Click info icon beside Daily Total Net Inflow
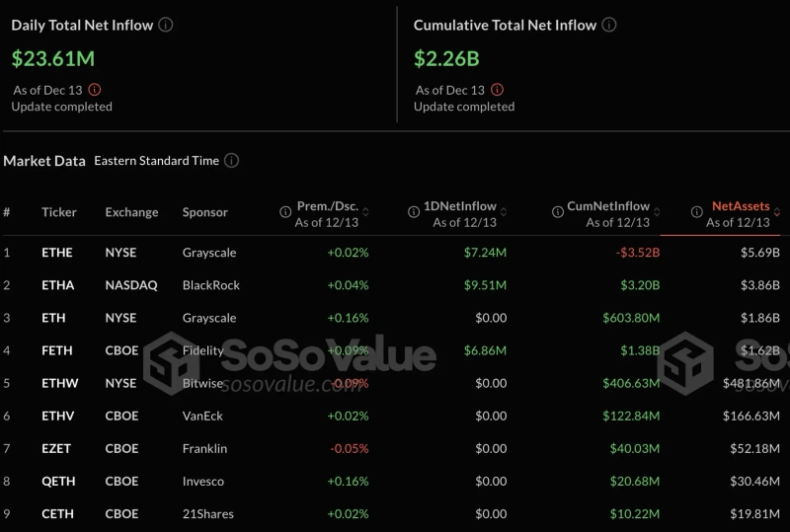The image size is (790, 532). (166, 25)
